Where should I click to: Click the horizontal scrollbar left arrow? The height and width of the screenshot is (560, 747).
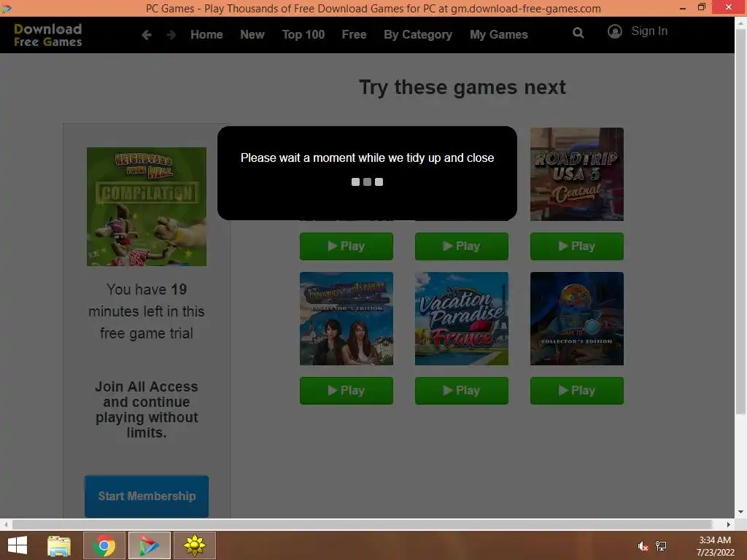pos(6,524)
